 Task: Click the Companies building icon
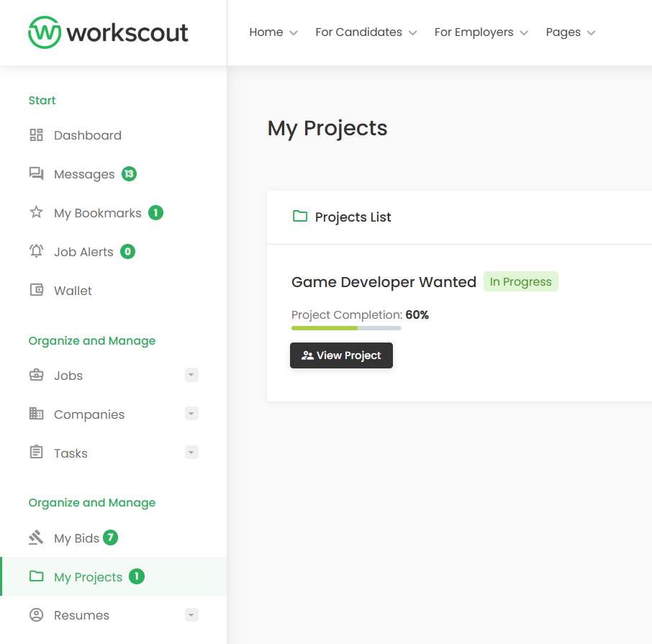36,414
